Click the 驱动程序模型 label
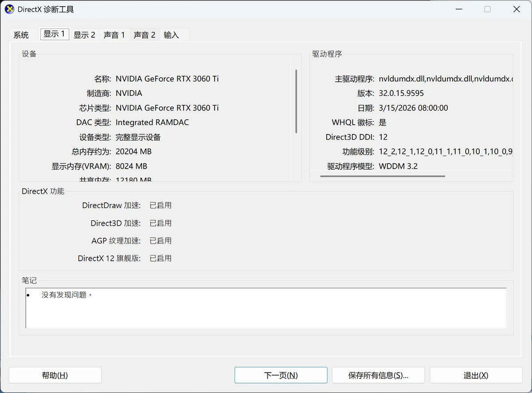 [x=351, y=166]
